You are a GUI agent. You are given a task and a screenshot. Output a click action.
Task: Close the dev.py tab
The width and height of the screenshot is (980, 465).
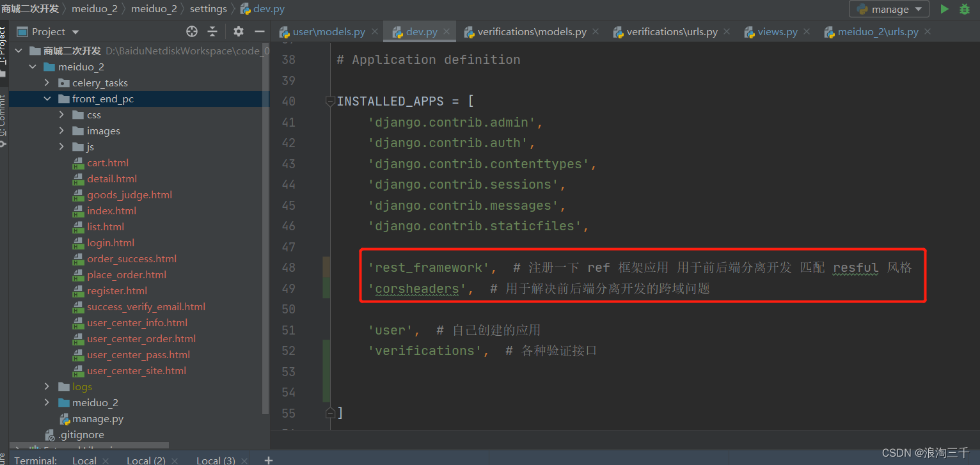pos(447,31)
